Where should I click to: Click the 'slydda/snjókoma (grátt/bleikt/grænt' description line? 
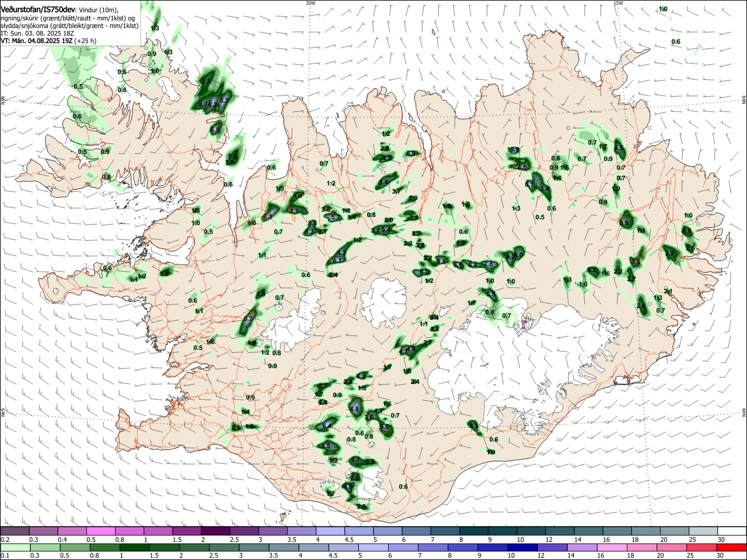69,26
